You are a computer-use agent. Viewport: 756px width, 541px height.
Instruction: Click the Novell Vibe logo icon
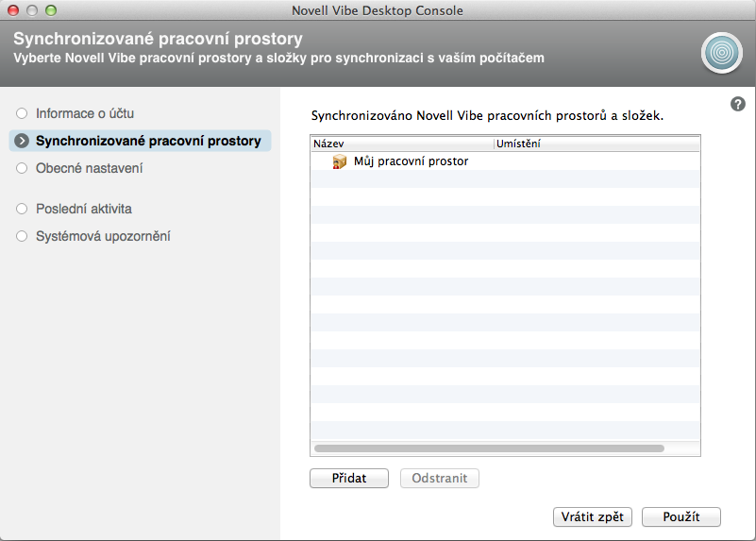click(x=722, y=52)
